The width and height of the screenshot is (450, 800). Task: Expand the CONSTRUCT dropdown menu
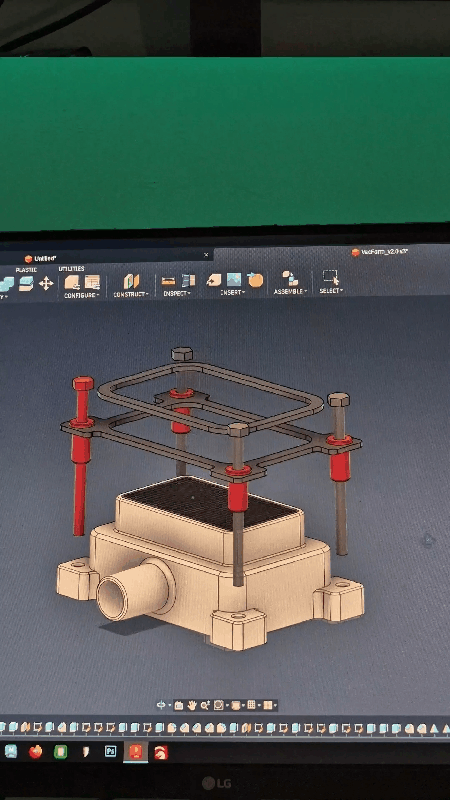(131, 294)
